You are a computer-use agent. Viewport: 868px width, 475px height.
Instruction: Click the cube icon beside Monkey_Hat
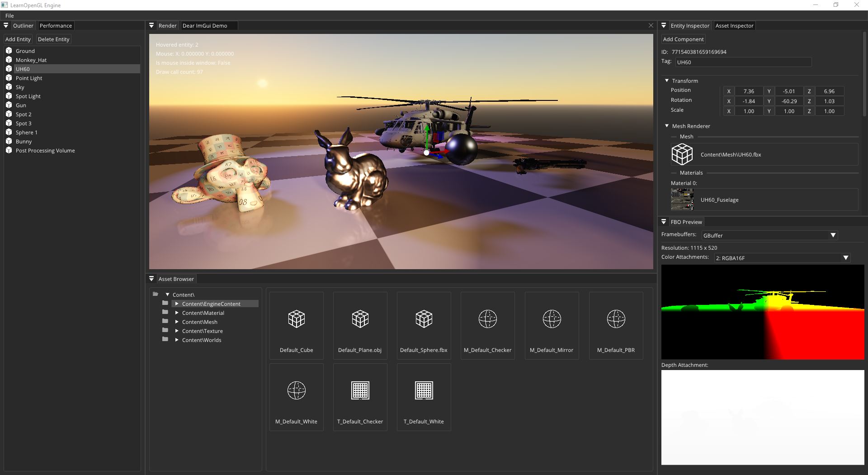(9, 60)
